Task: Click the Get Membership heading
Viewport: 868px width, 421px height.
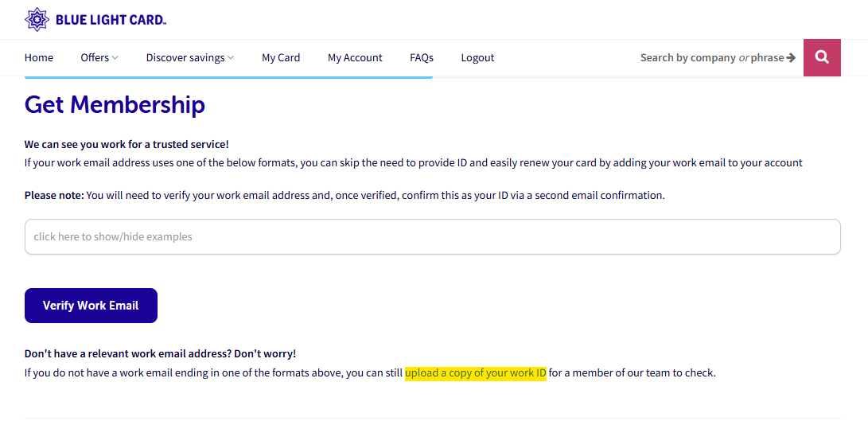Action: tap(115, 104)
